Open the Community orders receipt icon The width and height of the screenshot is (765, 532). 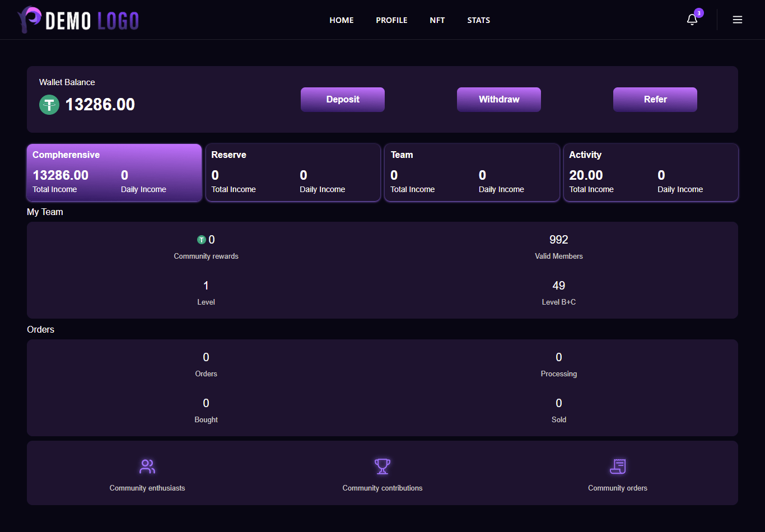click(x=618, y=466)
